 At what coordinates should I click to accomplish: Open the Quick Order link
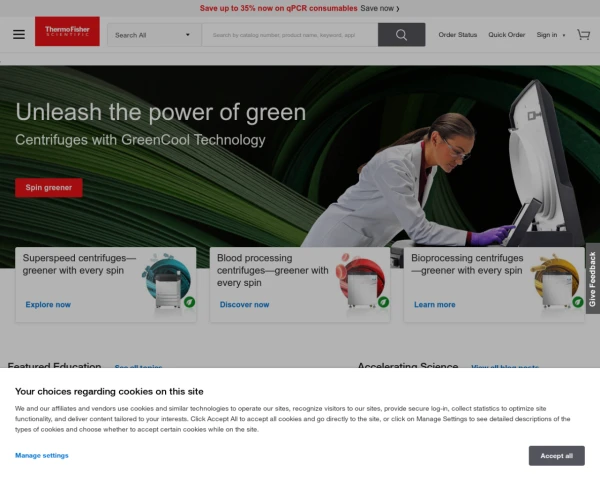(507, 35)
